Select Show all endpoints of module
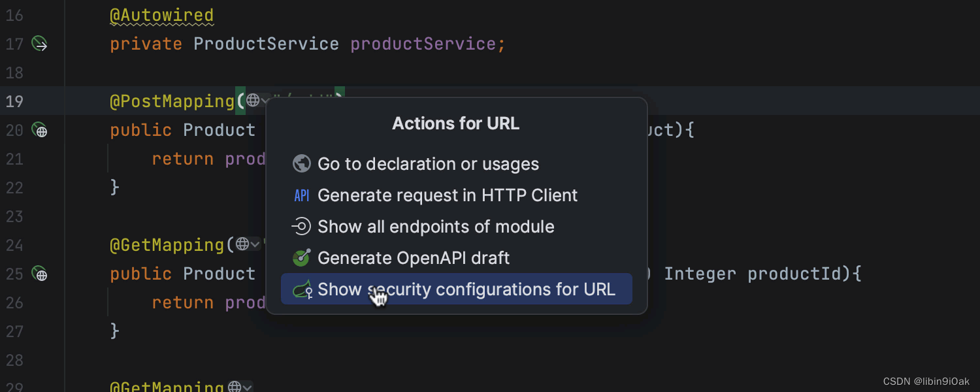Screen dimensions: 980x392 point(436,227)
